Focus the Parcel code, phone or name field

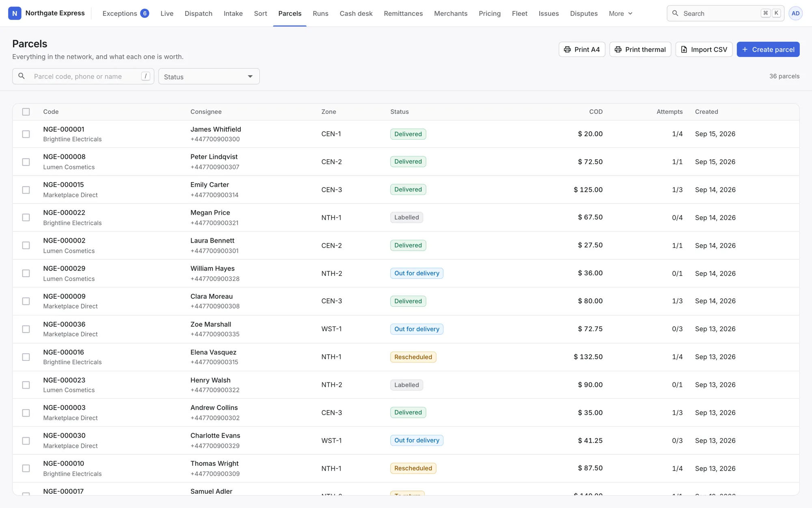tap(83, 76)
